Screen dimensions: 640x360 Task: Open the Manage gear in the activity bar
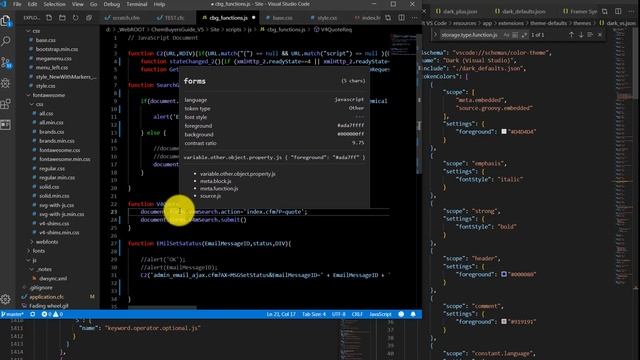(6, 299)
